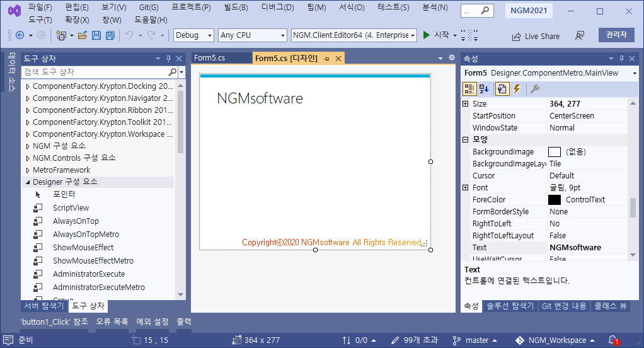Click the Live Share button
The width and height of the screenshot is (644, 348).
[536, 36]
